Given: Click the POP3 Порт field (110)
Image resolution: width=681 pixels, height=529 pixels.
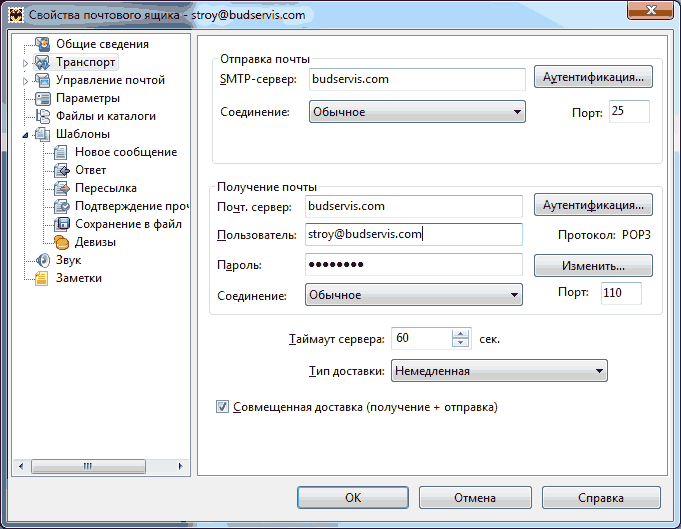Looking at the screenshot, I should pos(621,293).
